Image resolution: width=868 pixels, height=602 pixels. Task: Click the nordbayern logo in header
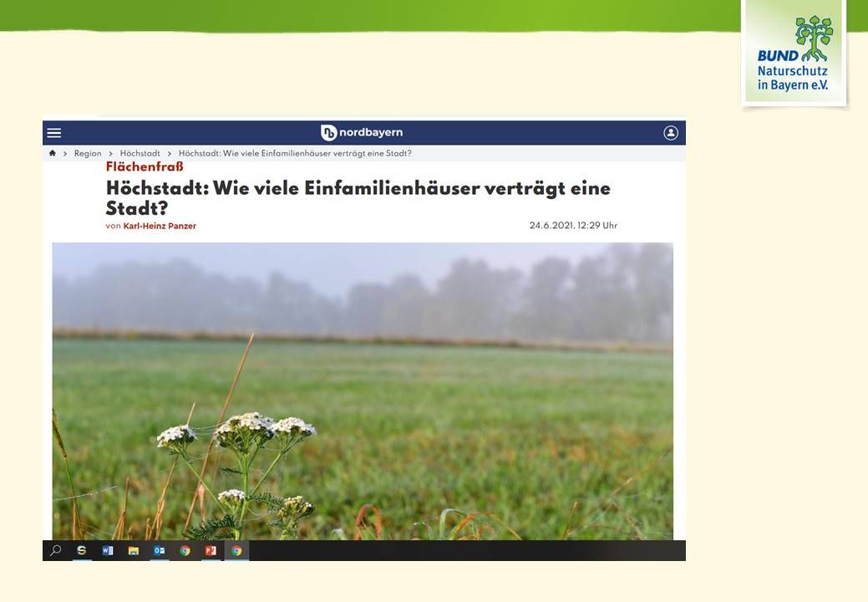362,133
